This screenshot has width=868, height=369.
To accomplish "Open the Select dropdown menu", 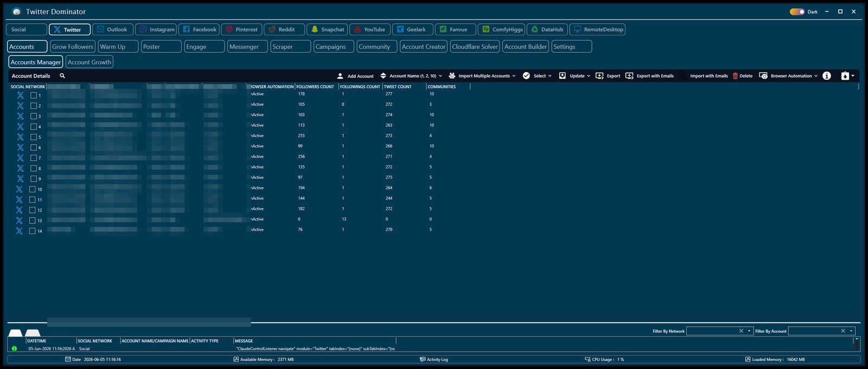I will click(550, 76).
